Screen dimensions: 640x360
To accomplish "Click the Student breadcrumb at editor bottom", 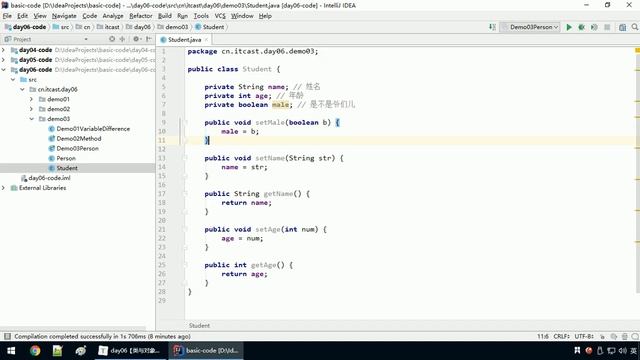I will (x=199, y=325).
